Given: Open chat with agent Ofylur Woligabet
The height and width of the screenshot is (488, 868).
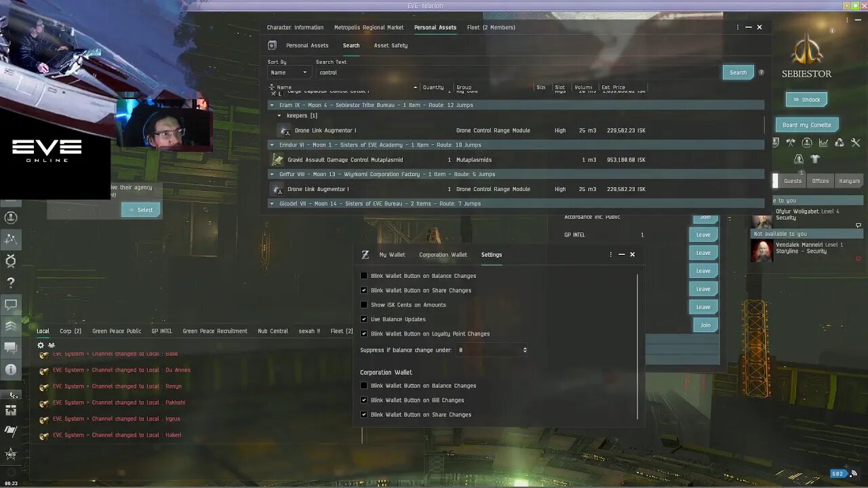Looking at the screenshot, I should (858, 225).
